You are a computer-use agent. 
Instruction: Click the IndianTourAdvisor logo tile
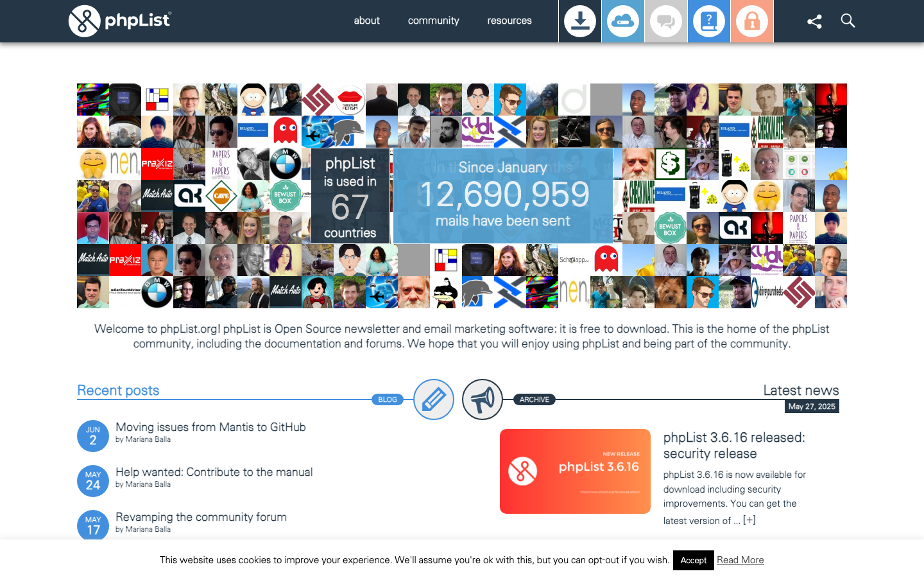125,292
